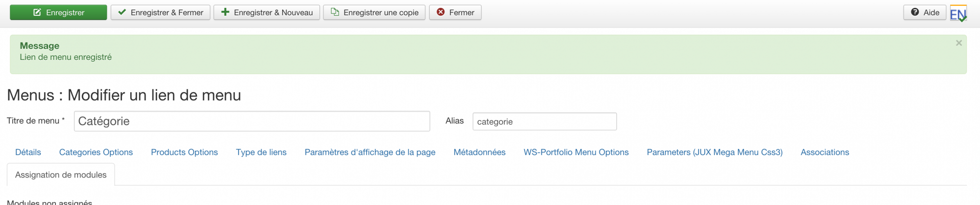Click Enregistrer une copie button

[374, 12]
